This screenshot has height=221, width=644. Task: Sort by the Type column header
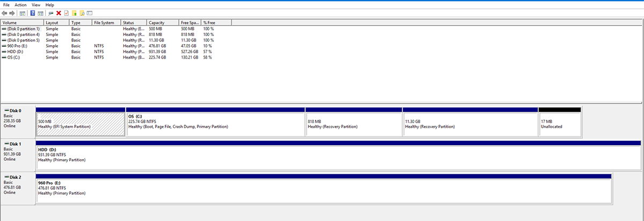pos(80,23)
